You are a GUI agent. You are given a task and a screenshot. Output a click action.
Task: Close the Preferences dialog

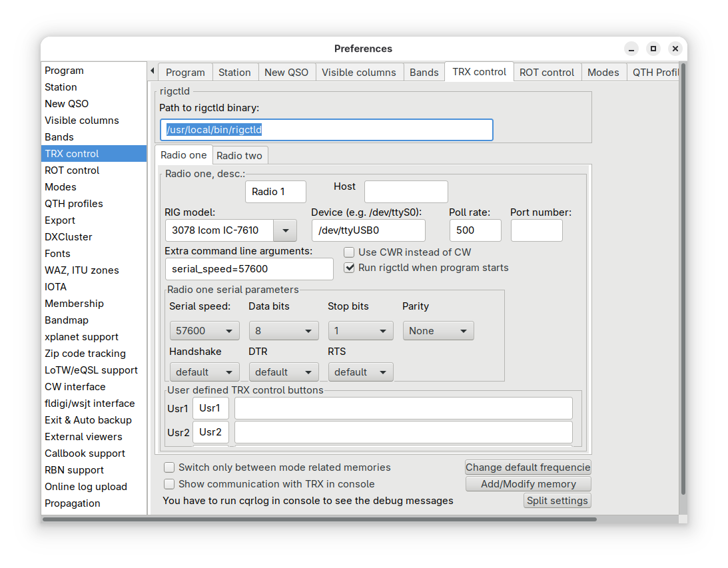[x=675, y=49]
